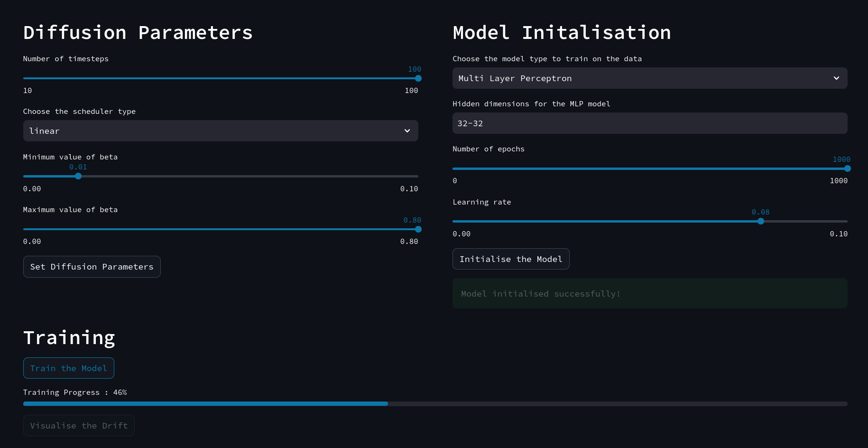Click the Number of epochs slider handle
Image resolution: width=868 pixels, height=448 pixels.
(847, 168)
